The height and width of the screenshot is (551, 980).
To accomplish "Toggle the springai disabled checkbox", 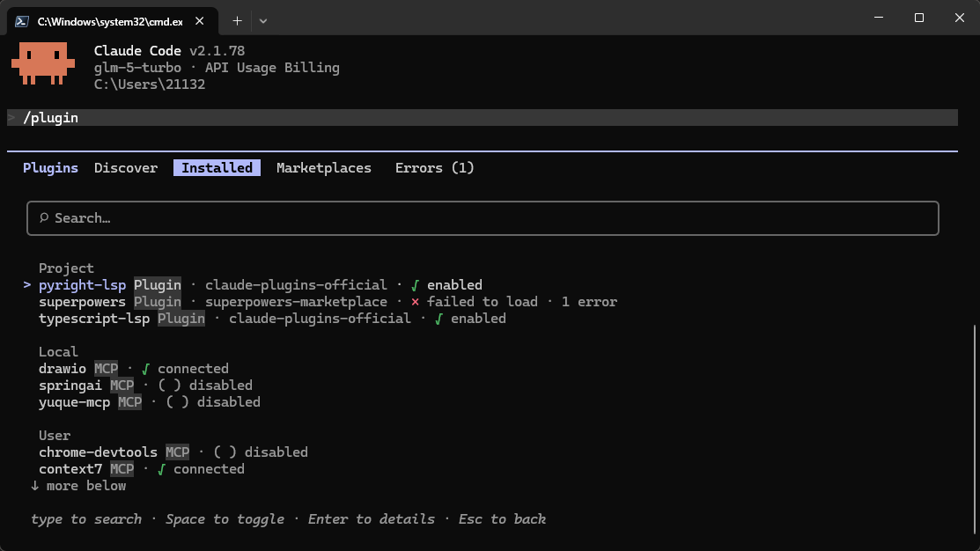I will point(169,386).
